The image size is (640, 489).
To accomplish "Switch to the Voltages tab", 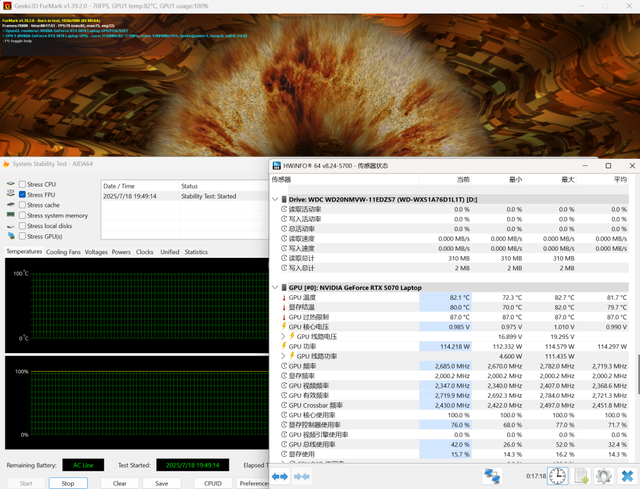I will point(96,252).
